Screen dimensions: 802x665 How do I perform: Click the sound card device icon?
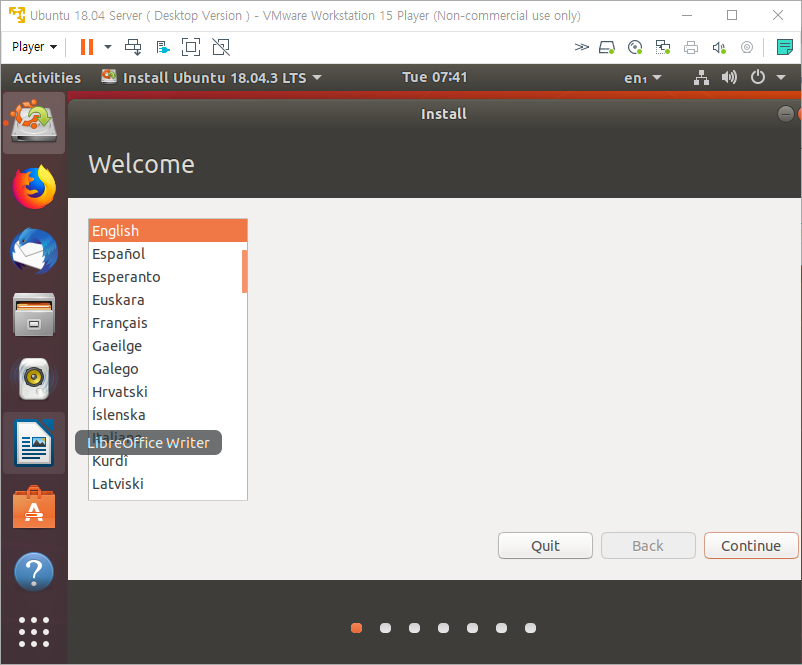click(x=719, y=48)
